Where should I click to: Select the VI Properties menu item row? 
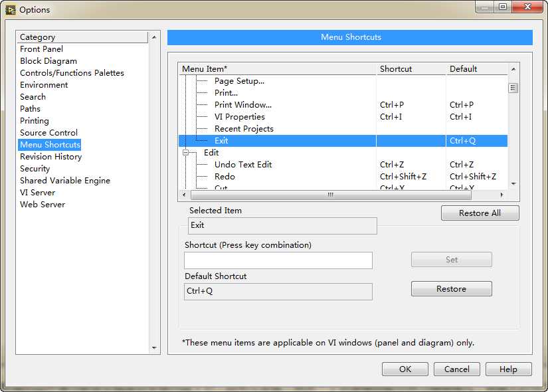point(239,117)
